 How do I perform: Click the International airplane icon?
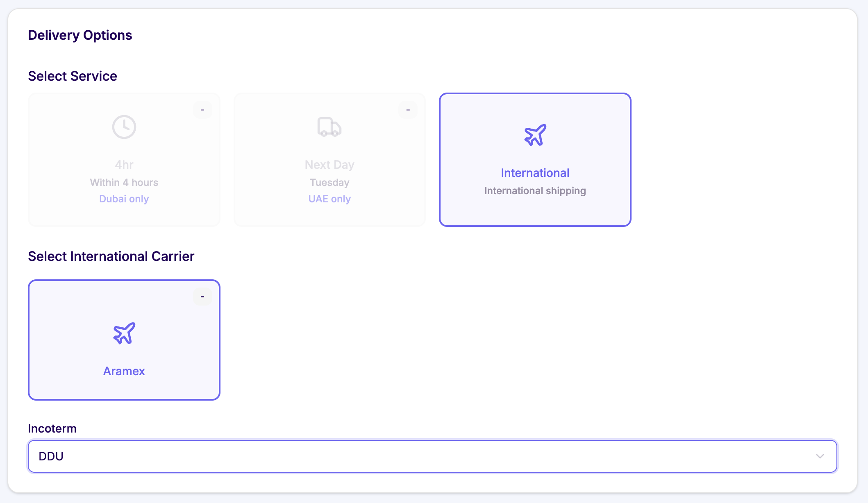click(535, 135)
